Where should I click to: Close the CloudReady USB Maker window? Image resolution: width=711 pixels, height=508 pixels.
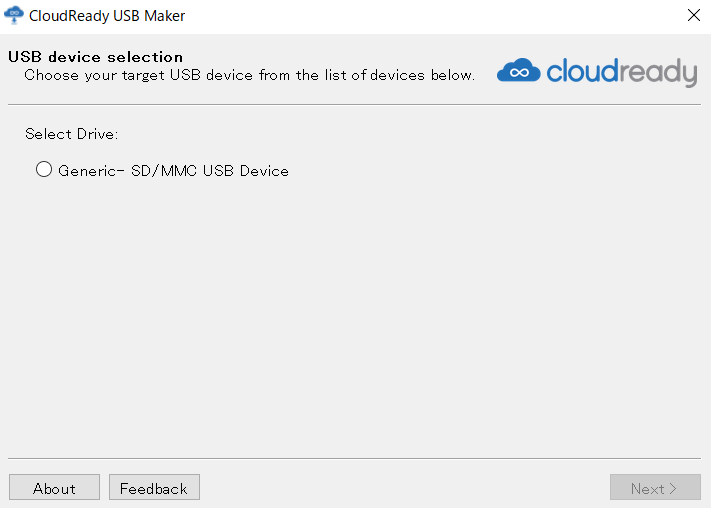tap(693, 15)
